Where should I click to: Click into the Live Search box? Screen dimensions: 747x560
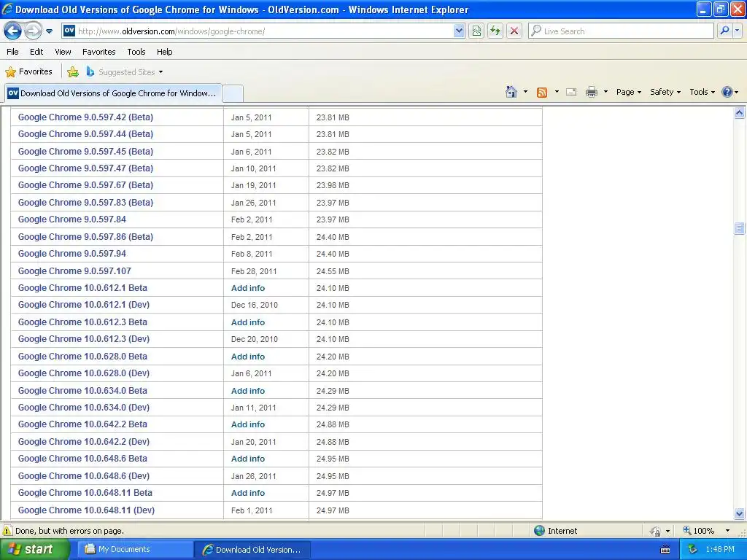pos(621,31)
